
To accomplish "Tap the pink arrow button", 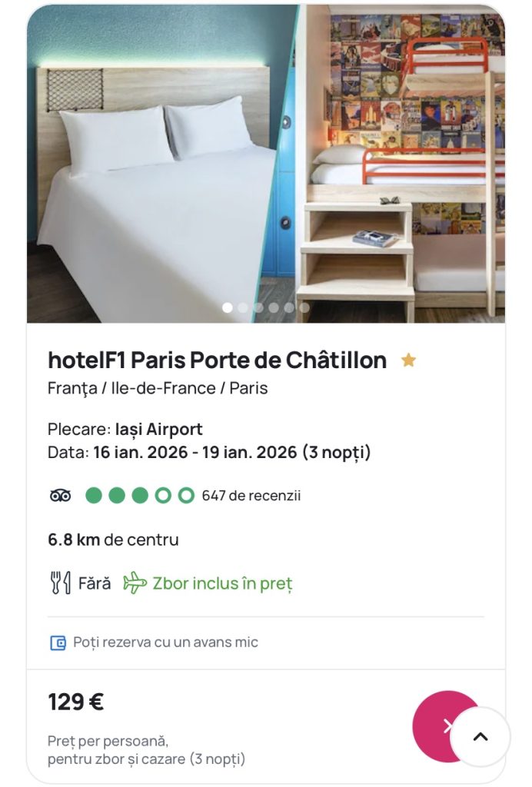I will tap(441, 726).
